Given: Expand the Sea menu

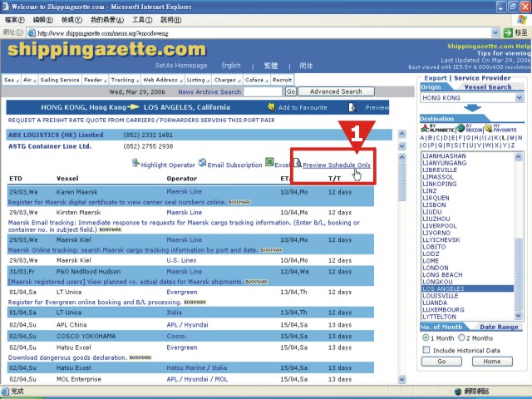Looking at the screenshot, I should point(11,80).
